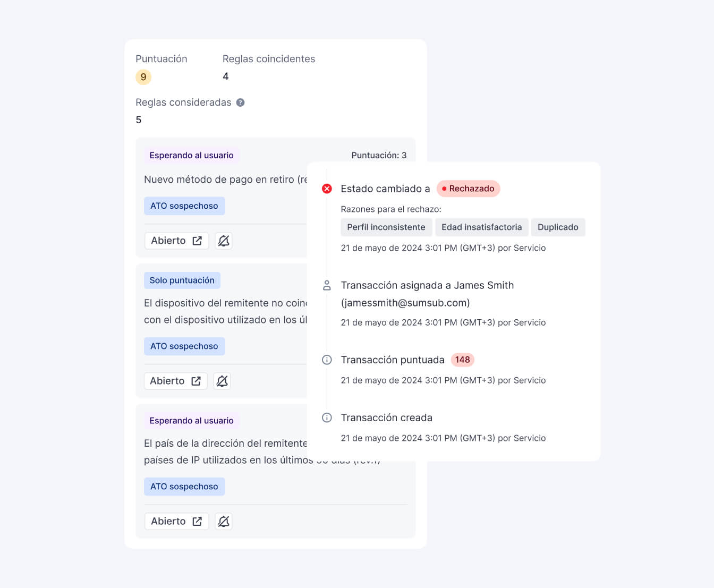Click the Edad insatisfactoria rejection tag
The height and width of the screenshot is (588, 714).
pos(481,227)
